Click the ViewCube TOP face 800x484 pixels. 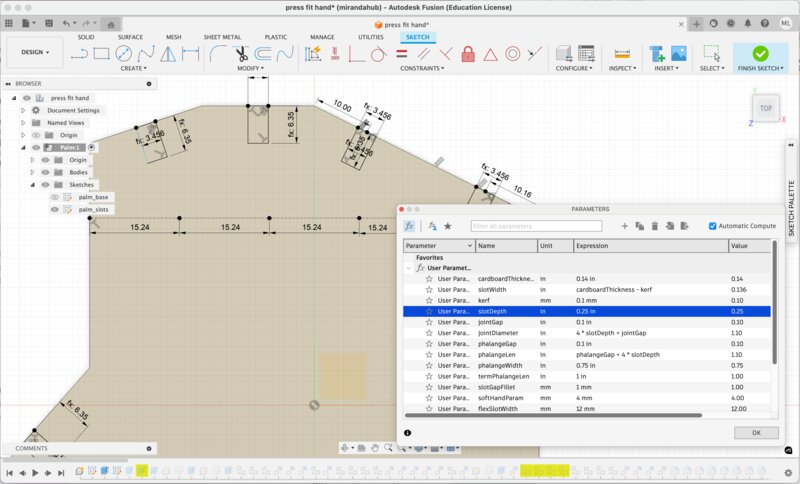[x=766, y=108]
